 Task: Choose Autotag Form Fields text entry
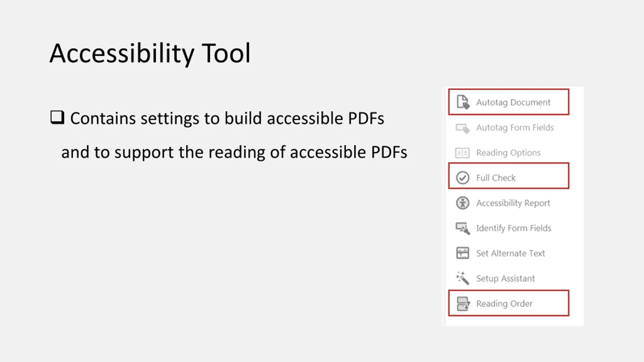tap(515, 128)
